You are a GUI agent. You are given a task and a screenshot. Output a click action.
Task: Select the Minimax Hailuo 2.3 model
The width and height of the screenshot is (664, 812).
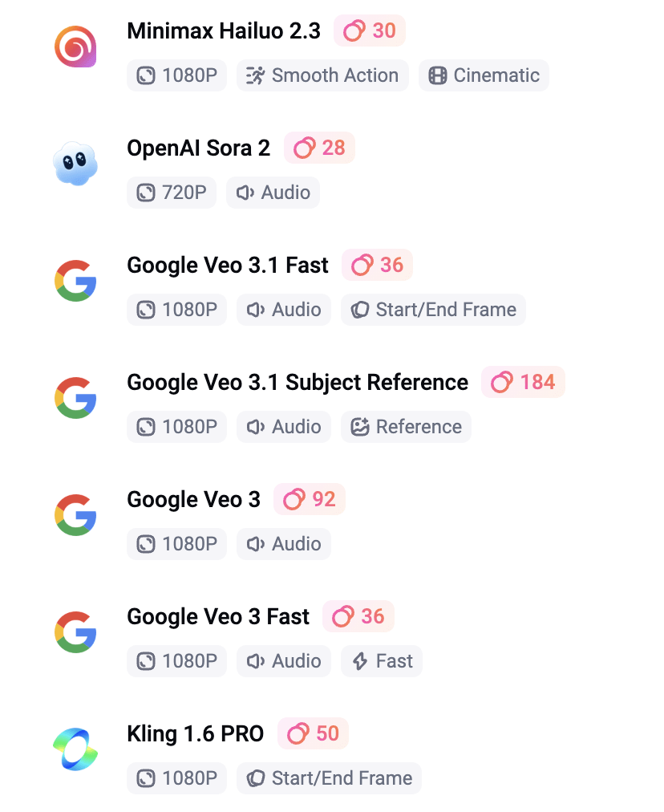point(224,31)
